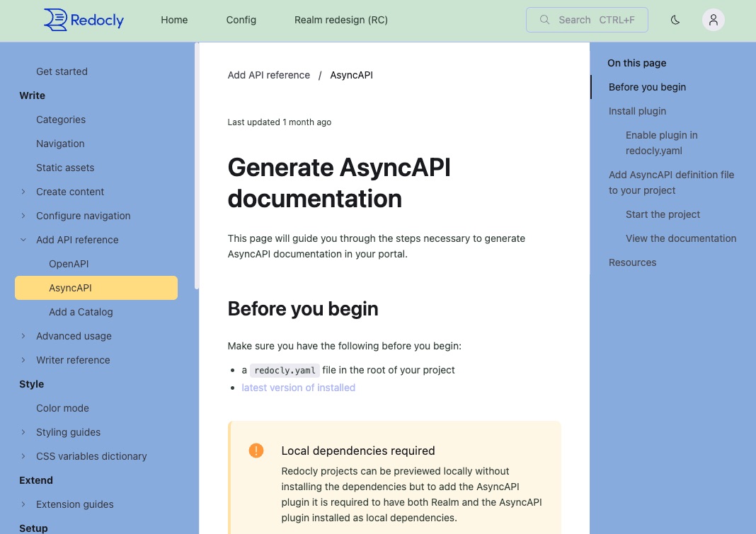Image resolution: width=756 pixels, height=534 pixels.
Task: Click the Redocly logo
Action: (x=84, y=20)
